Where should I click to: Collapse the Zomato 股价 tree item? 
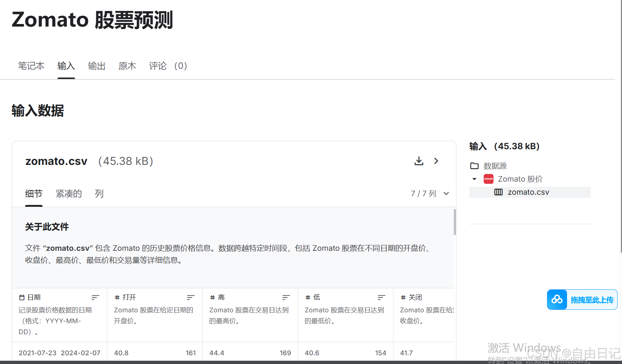[x=474, y=179]
